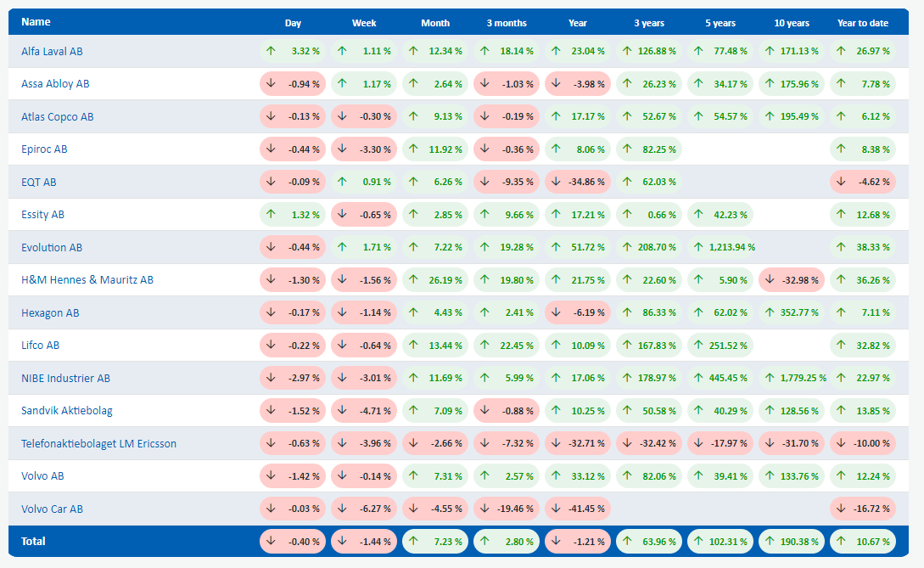Click the up arrow in Alfa Laval AB's Day cell
This screenshot has width=924, height=568.
[x=271, y=51]
